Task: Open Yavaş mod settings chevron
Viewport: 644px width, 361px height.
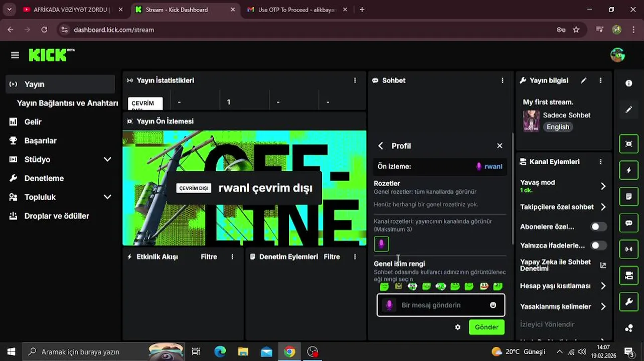Action: tap(603, 186)
